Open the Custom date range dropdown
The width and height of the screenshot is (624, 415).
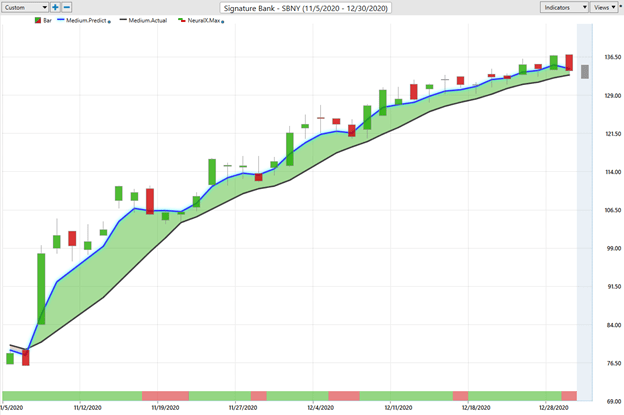(25, 7)
